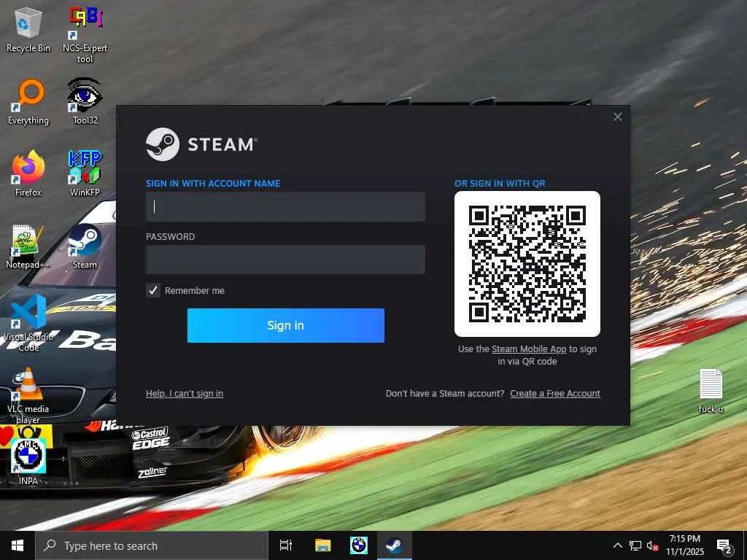747x560 pixels.
Task: Open the WinKFP desktop shortcut
Action: (x=85, y=174)
